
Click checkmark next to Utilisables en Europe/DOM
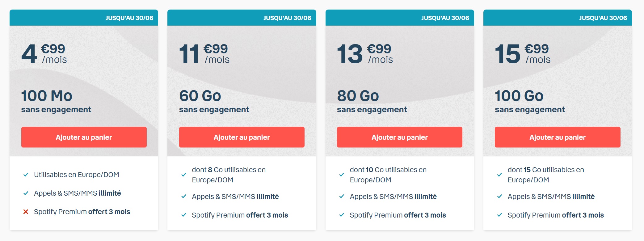coord(26,175)
